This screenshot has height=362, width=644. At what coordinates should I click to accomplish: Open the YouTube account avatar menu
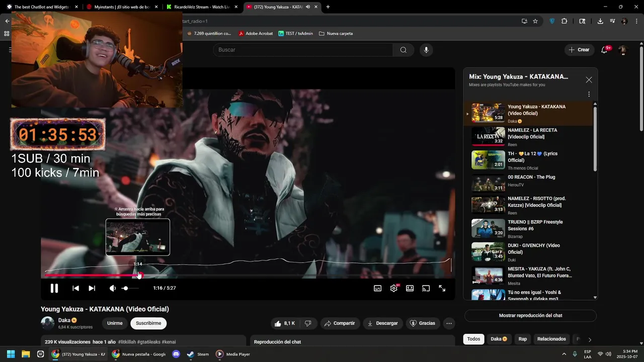[623, 50]
